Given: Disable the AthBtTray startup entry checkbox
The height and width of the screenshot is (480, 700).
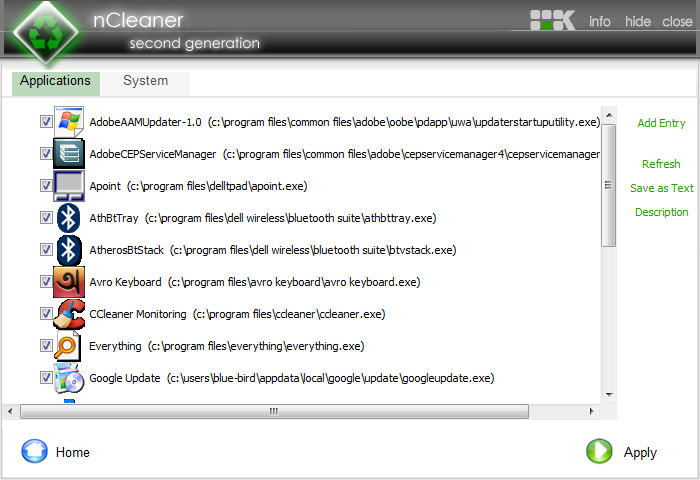Looking at the screenshot, I should point(46,217).
